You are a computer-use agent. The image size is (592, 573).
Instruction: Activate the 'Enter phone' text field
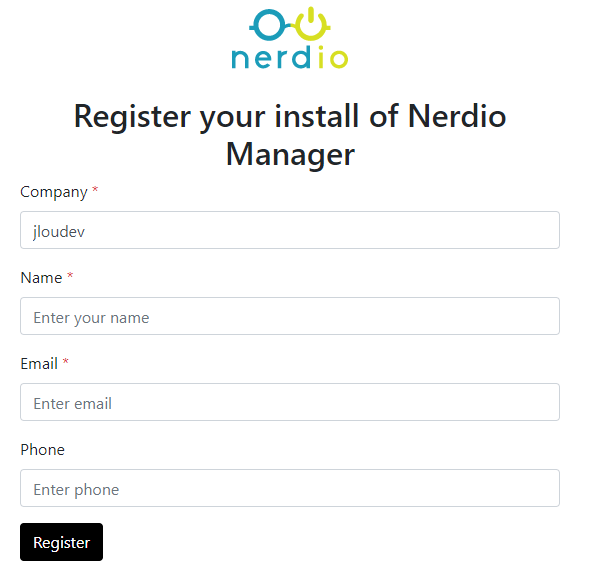[290, 488]
